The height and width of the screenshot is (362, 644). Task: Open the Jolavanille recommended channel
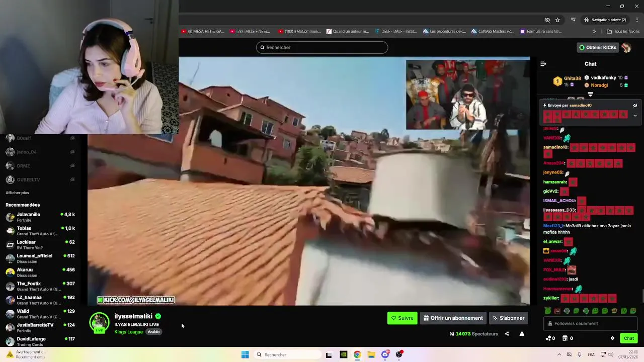point(40,217)
